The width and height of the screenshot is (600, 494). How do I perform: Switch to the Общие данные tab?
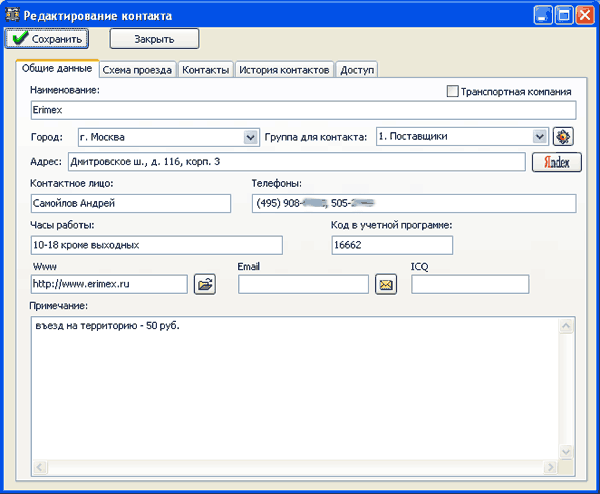[x=57, y=68]
